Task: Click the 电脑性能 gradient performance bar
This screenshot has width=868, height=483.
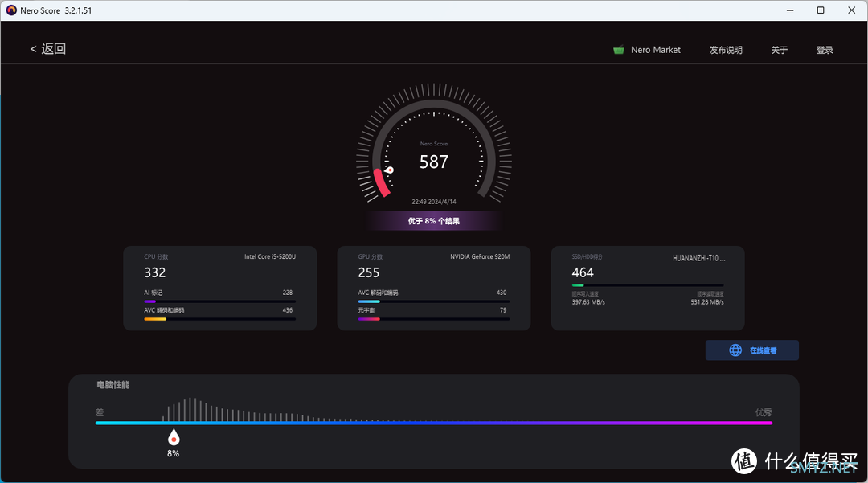Action: (433, 424)
